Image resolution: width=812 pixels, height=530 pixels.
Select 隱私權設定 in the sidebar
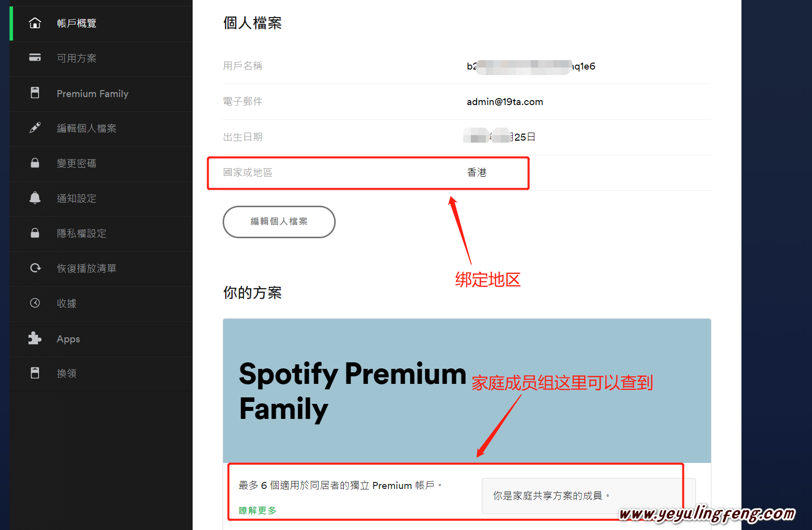(101, 234)
